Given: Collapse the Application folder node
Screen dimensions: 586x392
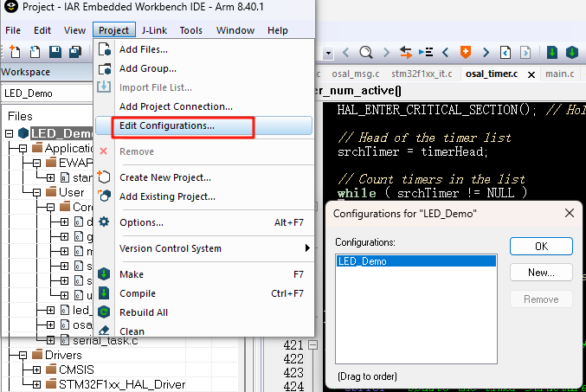Looking at the screenshot, I should pos(23,148).
